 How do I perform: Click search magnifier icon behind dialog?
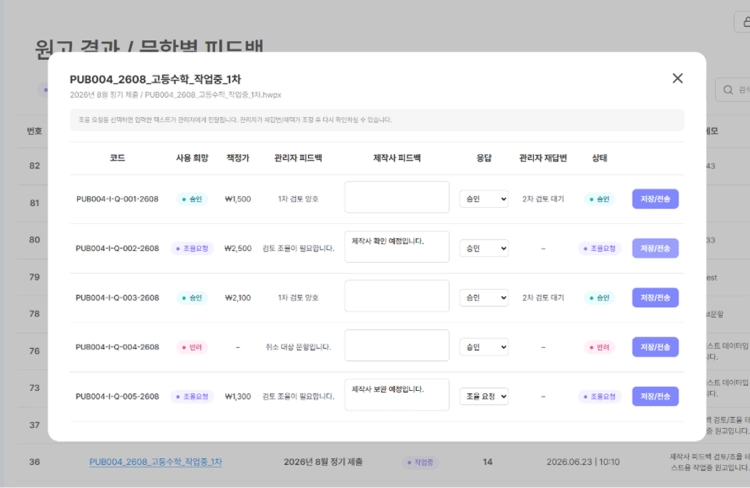tap(728, 90)
